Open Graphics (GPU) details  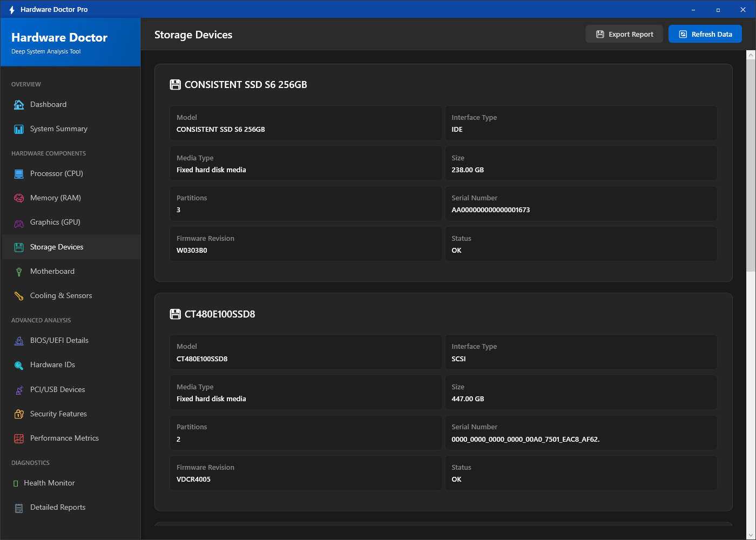tap(71, 222)
